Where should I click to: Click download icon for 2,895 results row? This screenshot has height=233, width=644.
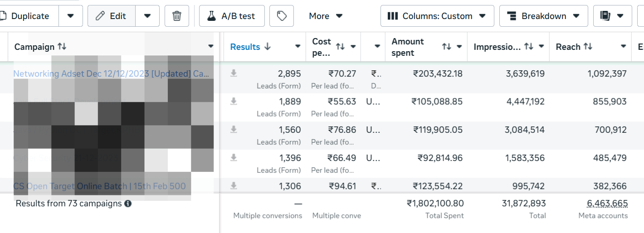[x=234, y=73]
